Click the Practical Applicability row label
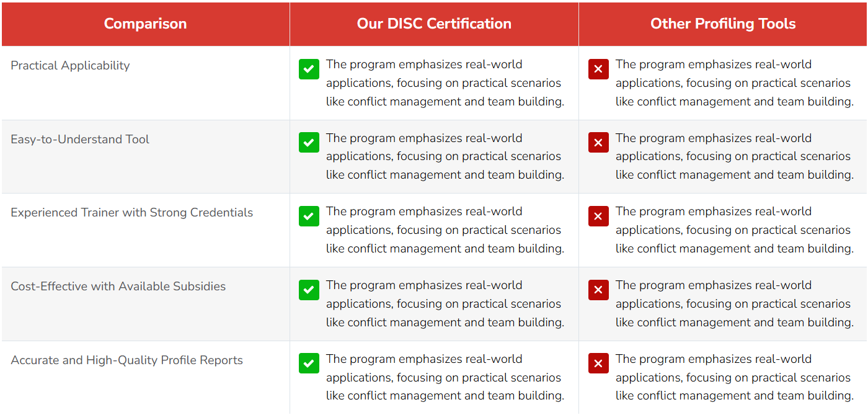This screenshot has width=868, height=415. tap(70, 66)
